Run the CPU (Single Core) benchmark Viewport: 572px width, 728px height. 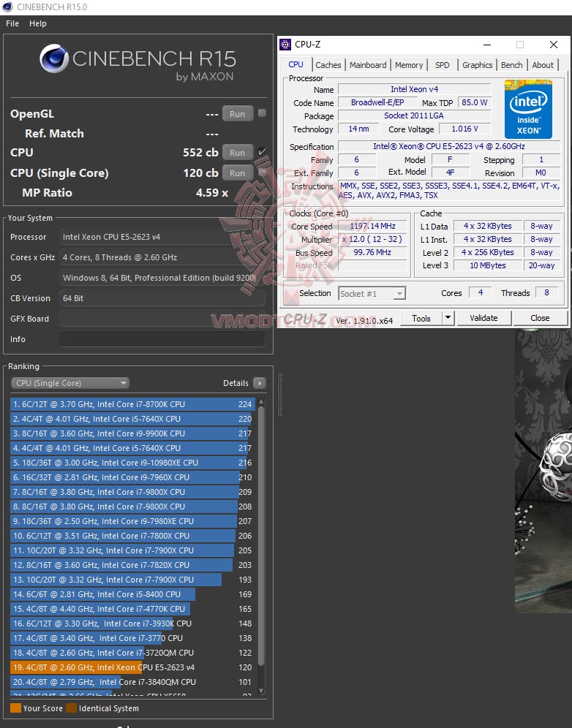(x=238, y=173)
